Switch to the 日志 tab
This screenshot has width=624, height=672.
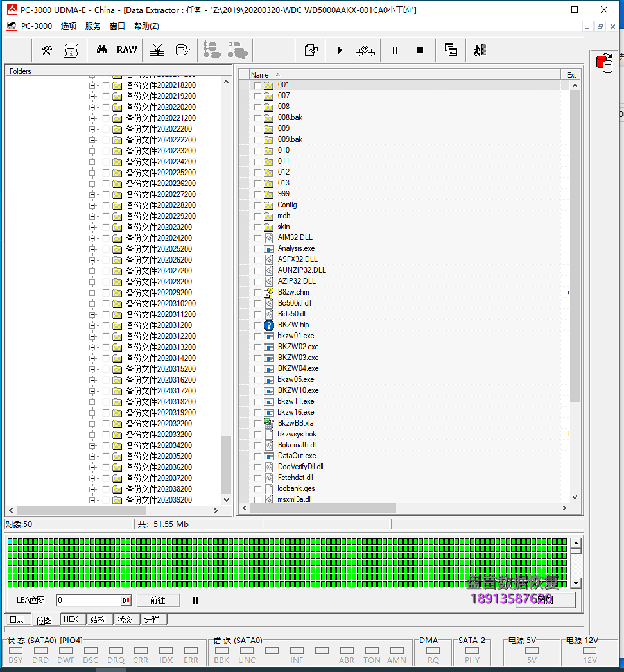tap(17, 620)
